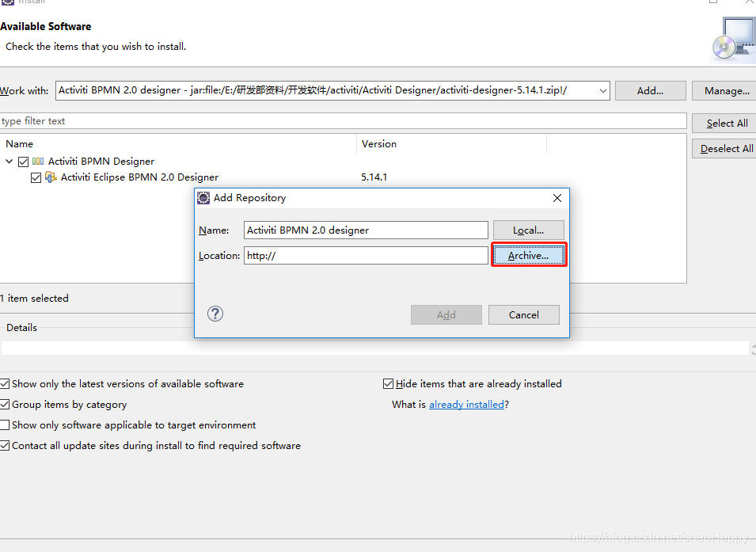Click the Add... button next to Work with
The width and height of the screenshot is (756, 552).
click(x=650, y=91)
